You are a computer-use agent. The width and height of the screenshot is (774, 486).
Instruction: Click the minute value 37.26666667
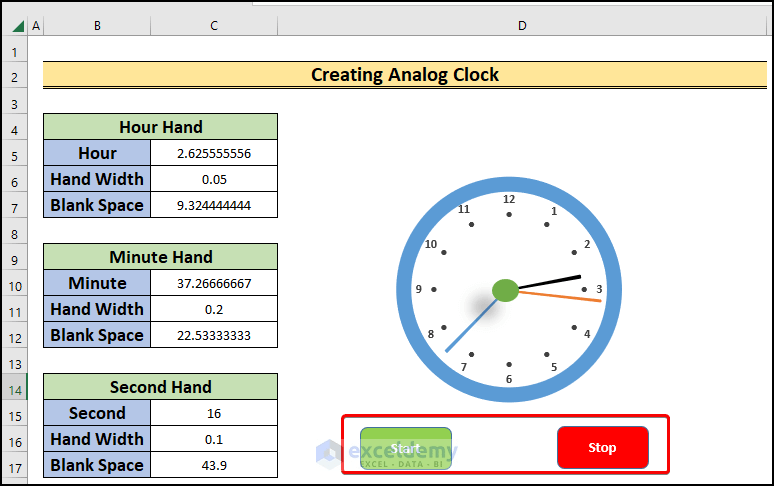pos(214,283)
